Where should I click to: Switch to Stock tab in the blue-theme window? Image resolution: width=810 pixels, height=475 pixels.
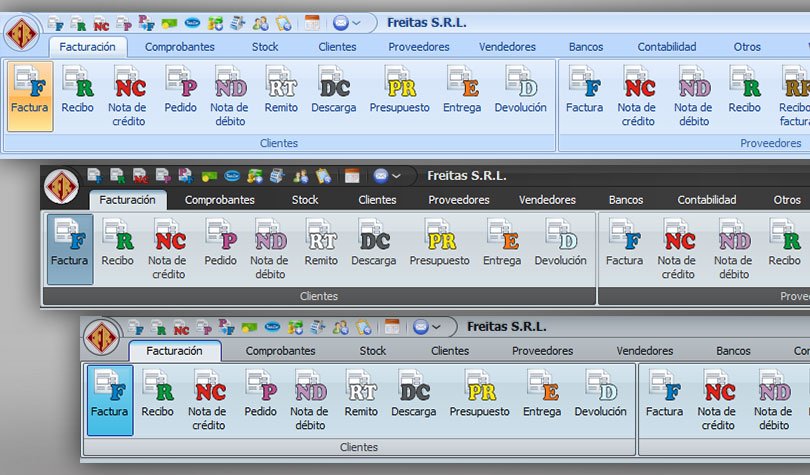coord(265,47)
